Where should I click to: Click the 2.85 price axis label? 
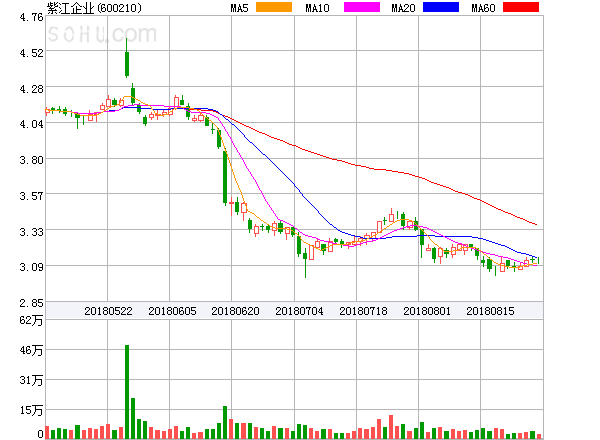tap(31, 303)
